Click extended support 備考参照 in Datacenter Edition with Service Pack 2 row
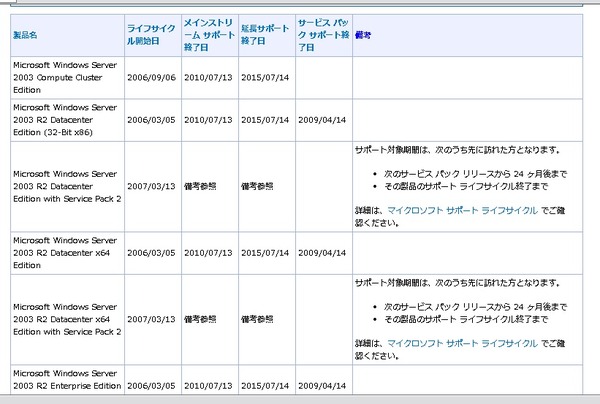The image size is (600, 404). (257, 186)
